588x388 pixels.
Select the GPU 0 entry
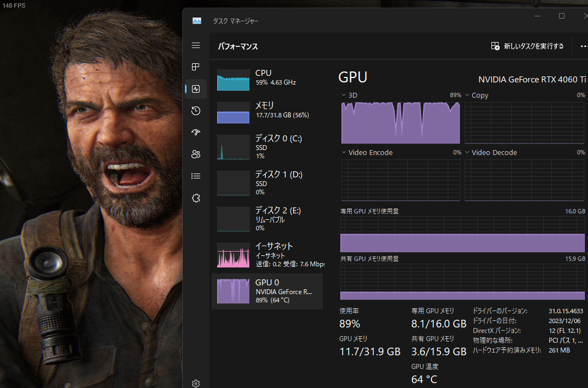(267, 291)
